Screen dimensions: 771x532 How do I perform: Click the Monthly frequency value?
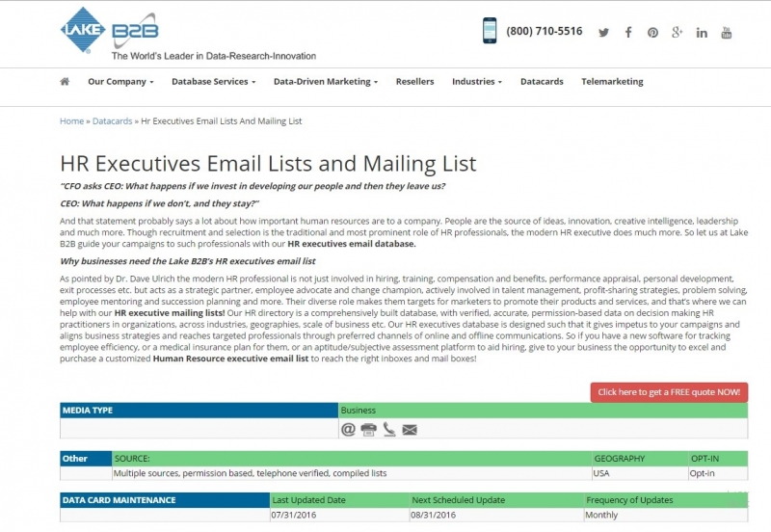pos(601,516)
